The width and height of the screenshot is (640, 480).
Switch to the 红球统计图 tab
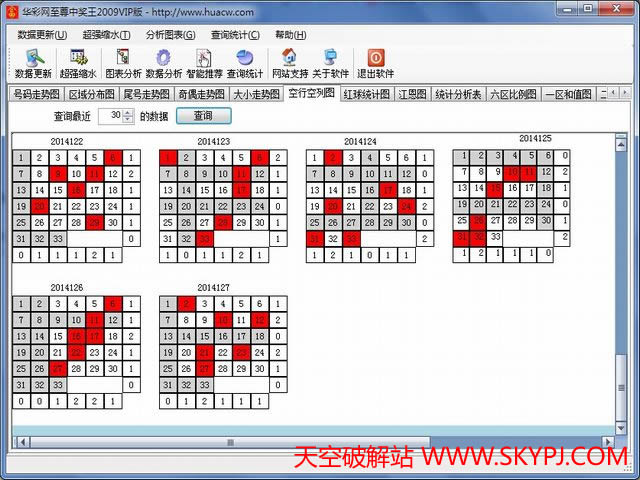tap(366, 95)
